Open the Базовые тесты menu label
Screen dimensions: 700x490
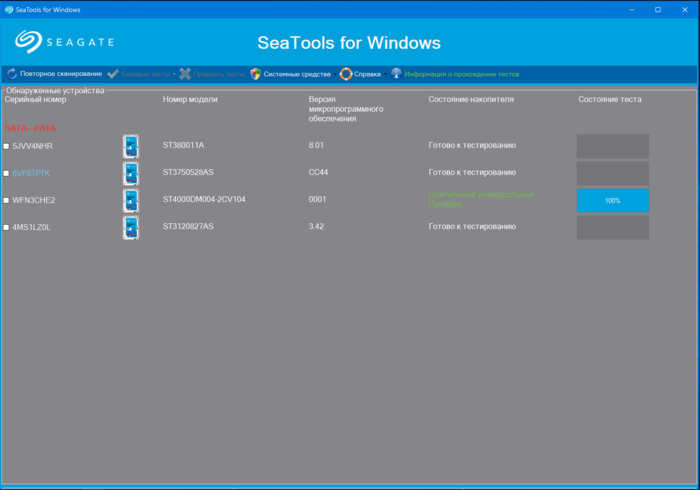point(146,74)
